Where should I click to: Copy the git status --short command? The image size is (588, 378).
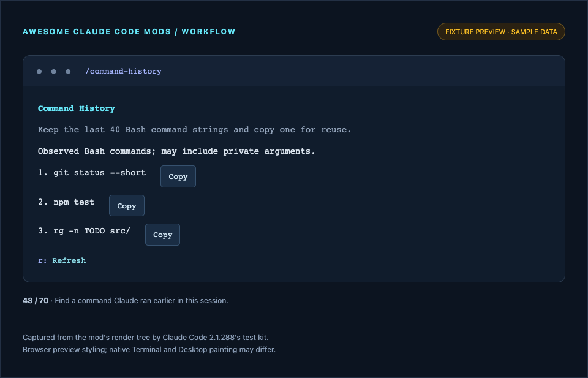[x=178, y=176]
